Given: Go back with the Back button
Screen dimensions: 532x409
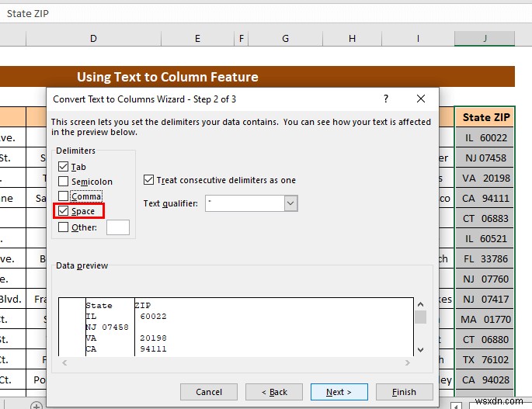Looking at the screenshot, I should (x=274, y=392).
